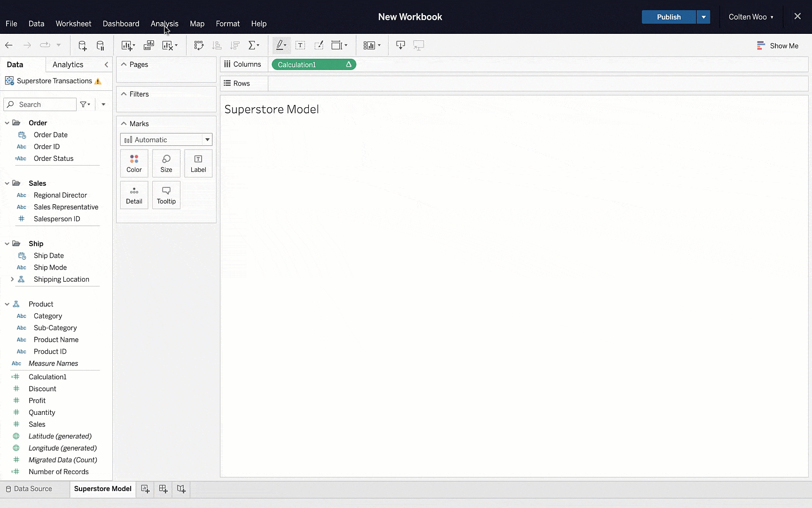The height and width of the screenshot is (508, 812).
Task: Swap rows and columns
Action: click(x=199, y=45)
